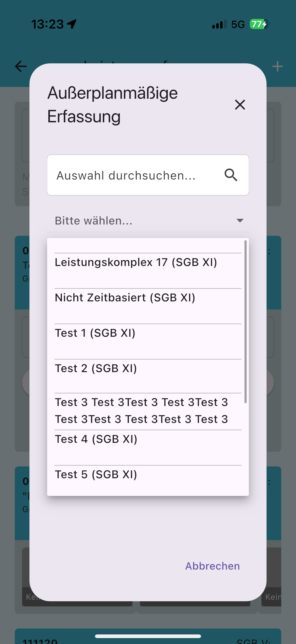
Task: Tap the location arrow status icon
Action: [72, 24]
